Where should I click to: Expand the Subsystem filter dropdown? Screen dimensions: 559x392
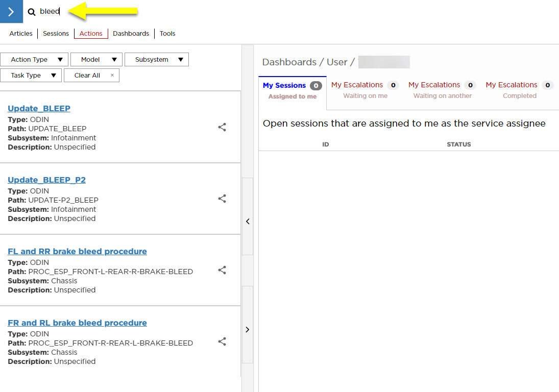point(157,60)
